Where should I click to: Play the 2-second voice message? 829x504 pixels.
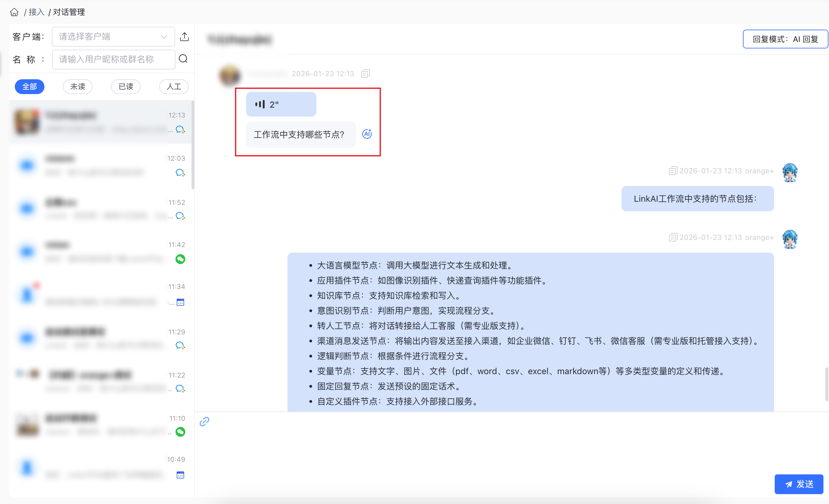click(x=281, y=104)
